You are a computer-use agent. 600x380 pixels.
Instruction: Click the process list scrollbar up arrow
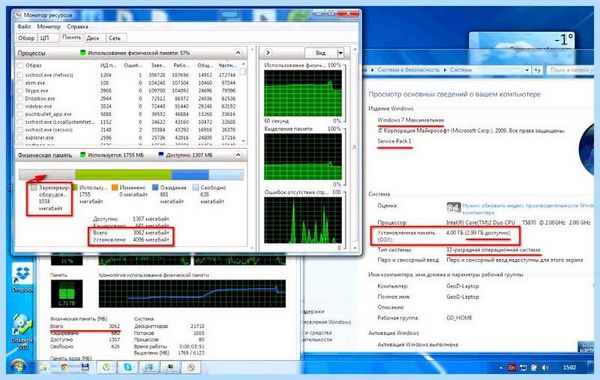click(243, 64)
